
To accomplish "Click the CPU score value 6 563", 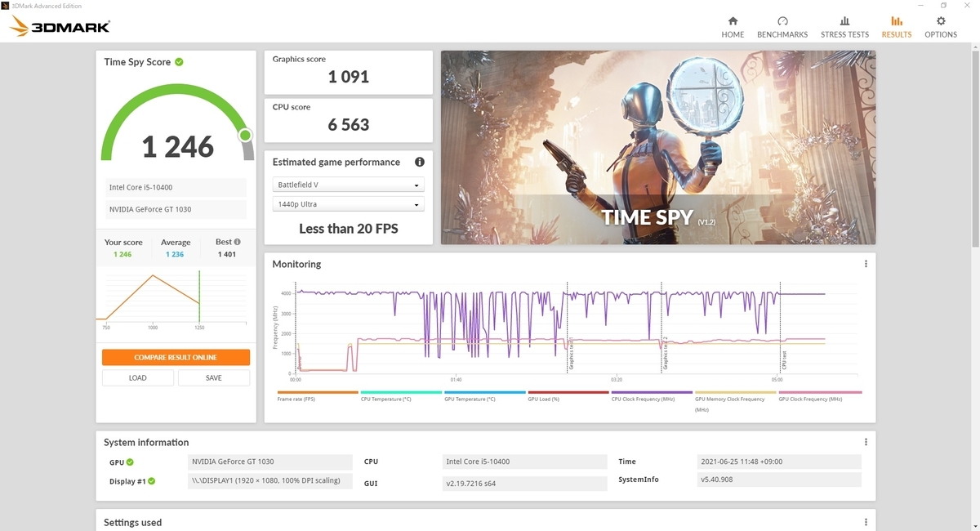I will tap(349, 125).
